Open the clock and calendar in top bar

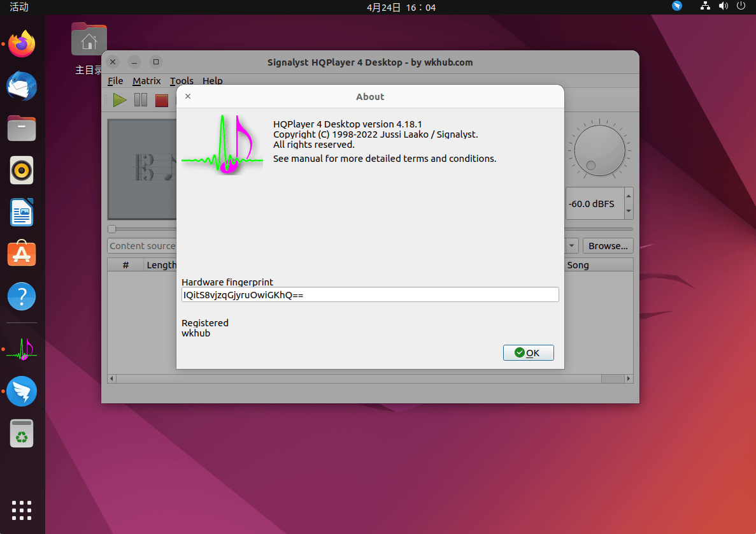(401, 7)
